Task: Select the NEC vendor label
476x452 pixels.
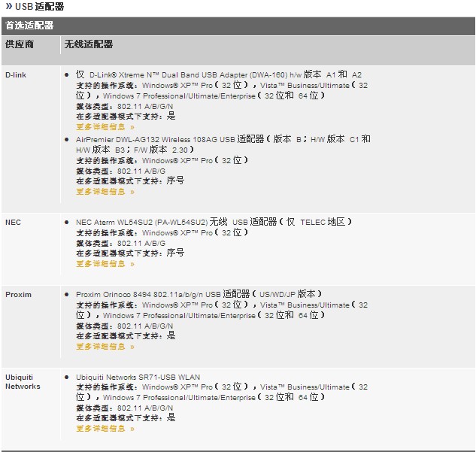Action: pyautogui.click(x=13, y=223)
